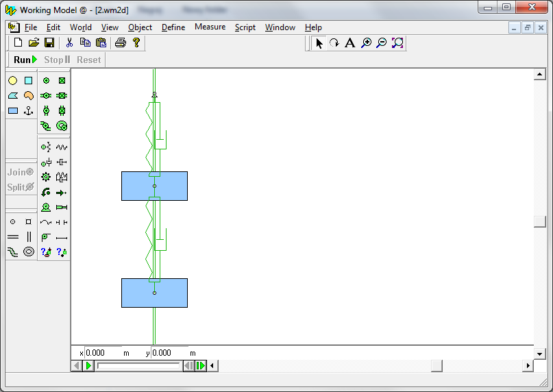Choose the Text tool (A icon)
Viewport: 553px width, 392px height.
coord(349,43)
